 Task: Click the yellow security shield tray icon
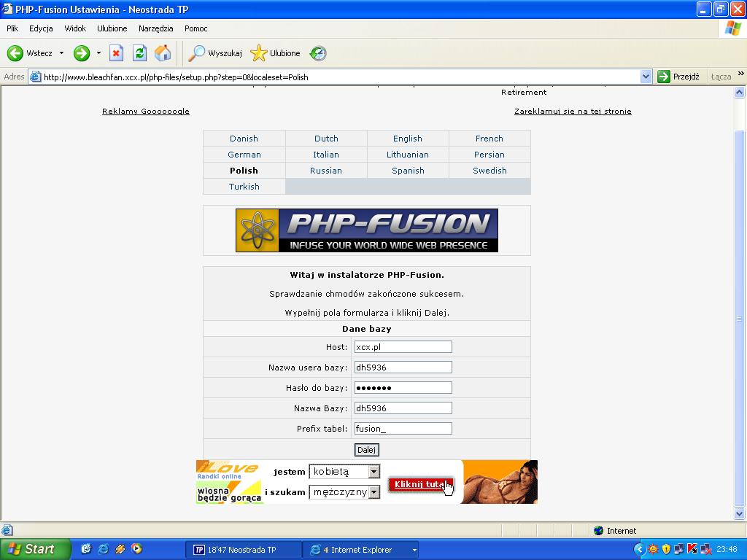point(666,550)
